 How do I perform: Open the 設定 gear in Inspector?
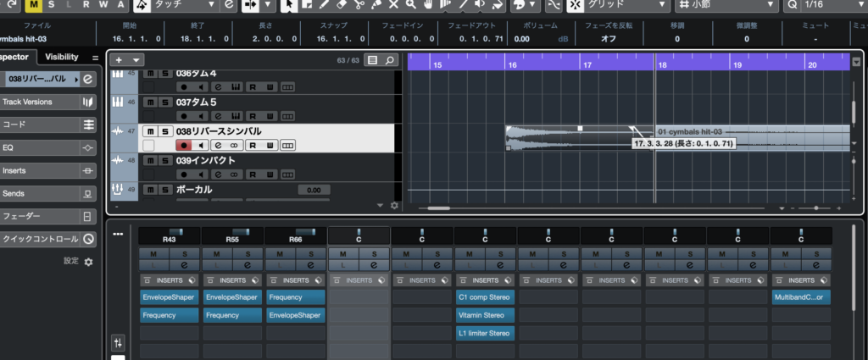click(x=88, y=263)
